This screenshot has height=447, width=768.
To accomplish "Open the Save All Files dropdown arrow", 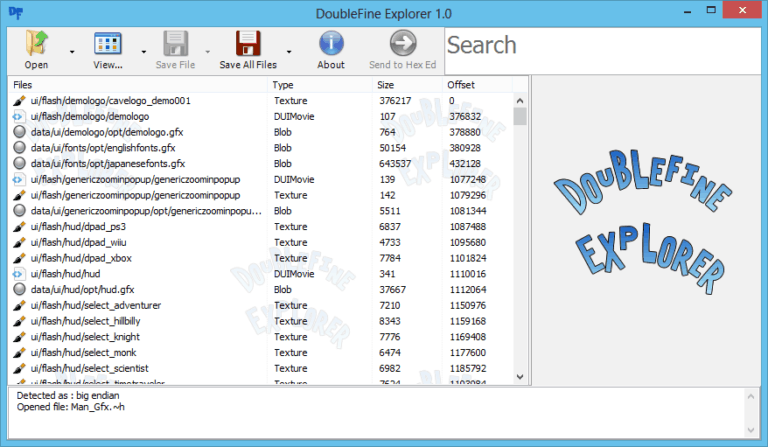I will coord(289,50).
